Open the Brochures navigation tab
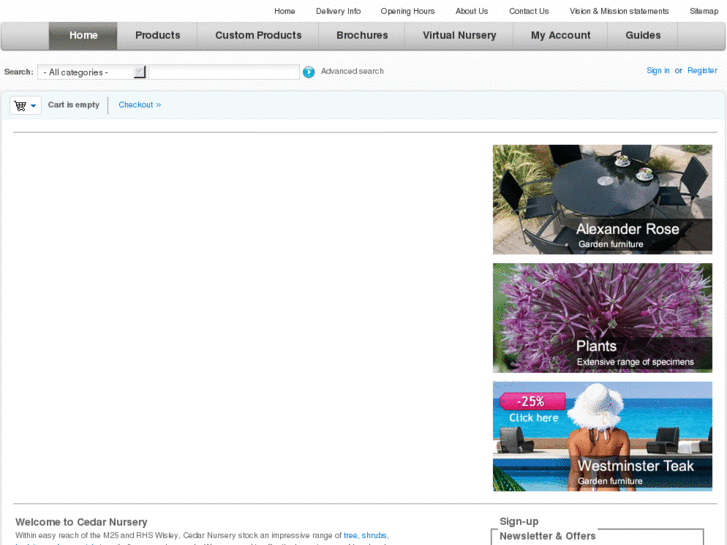 [x=362, y=36]
